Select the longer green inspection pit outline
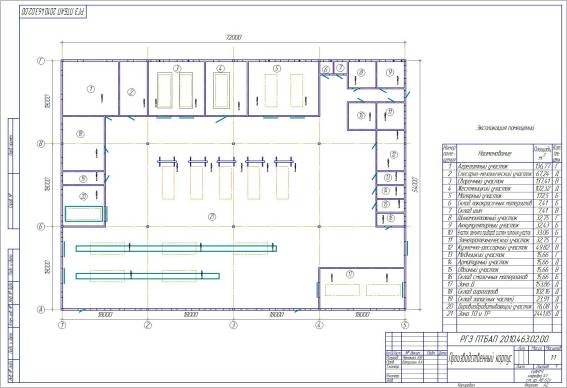Screen dimensions: 567x388 point(176,248)
